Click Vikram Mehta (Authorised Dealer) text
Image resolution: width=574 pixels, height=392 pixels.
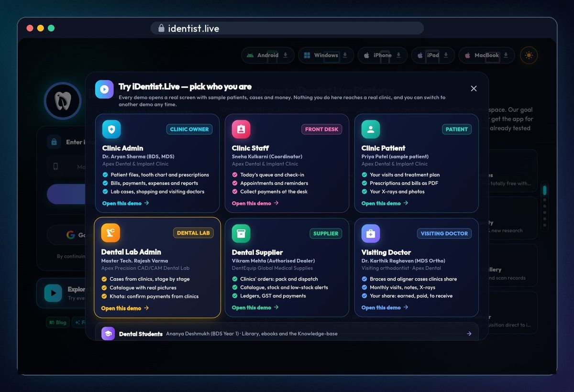pos(273,261)
